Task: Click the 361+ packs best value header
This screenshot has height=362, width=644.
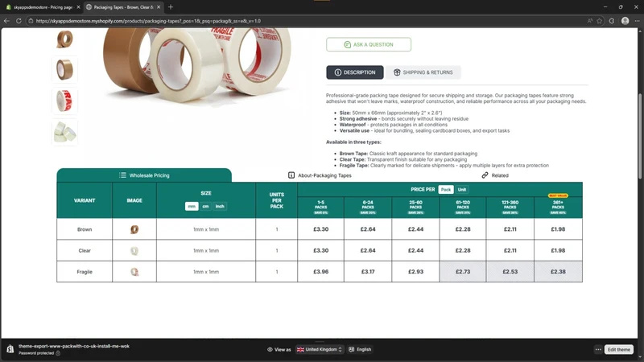Action: pos(558,208)
